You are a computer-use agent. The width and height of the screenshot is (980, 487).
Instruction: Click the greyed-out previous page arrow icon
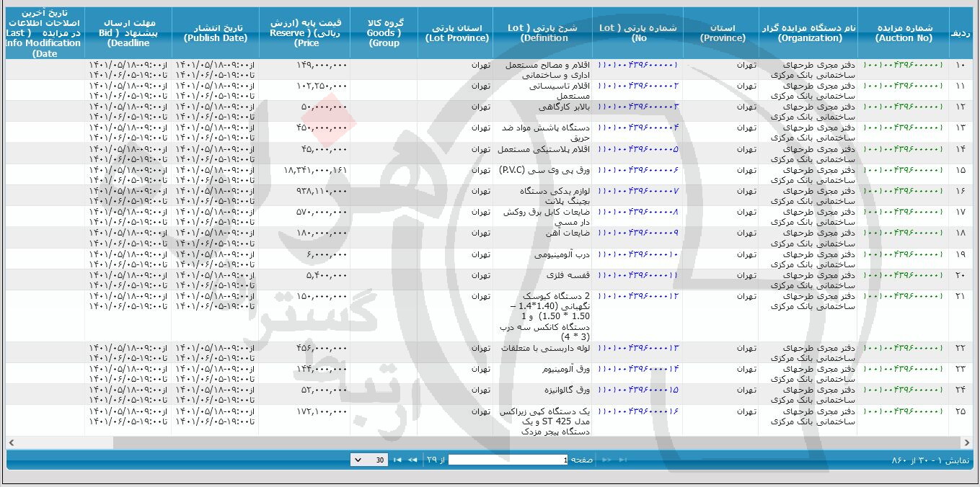606,460
